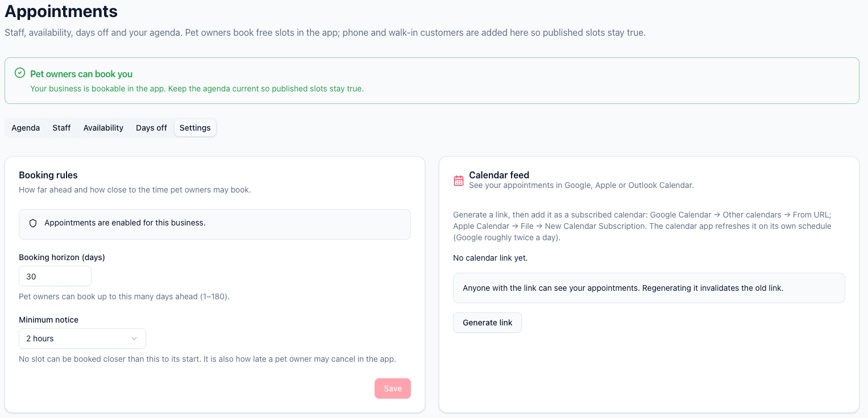Click "Appointments are enabled for this business." text
Viewport: 868px width, 418px height.
tap(125, 223)
